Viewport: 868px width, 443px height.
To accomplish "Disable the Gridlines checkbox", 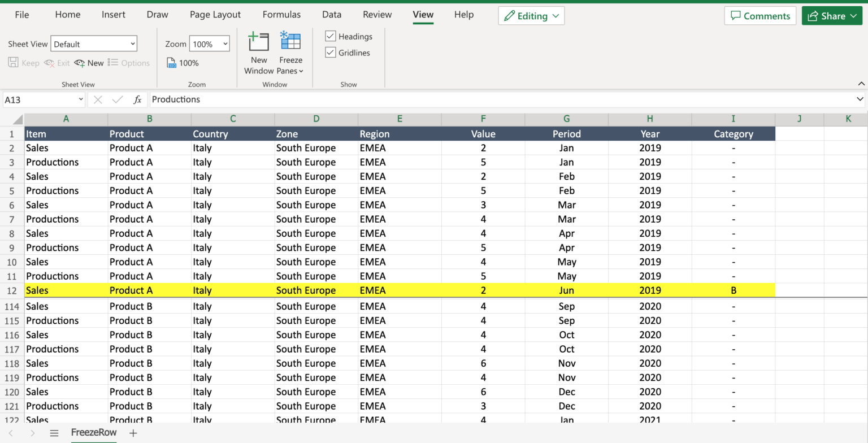I will tap(331, 52).
